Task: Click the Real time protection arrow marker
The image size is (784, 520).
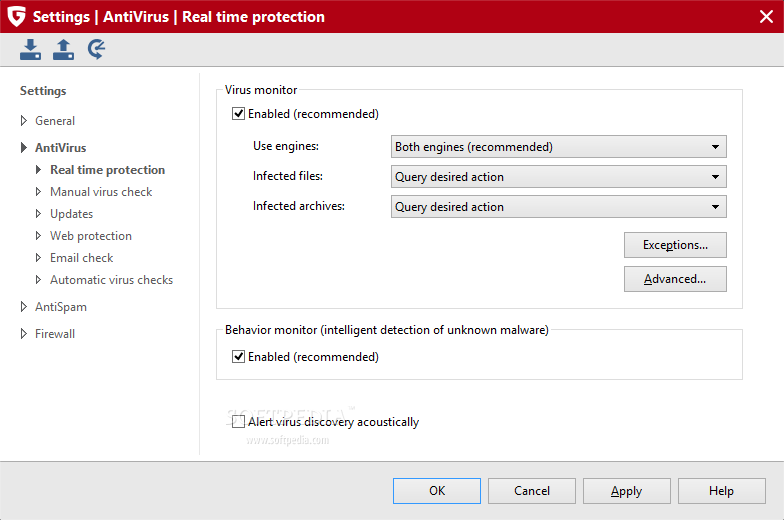Action: pyautogui.click(x=38, y=170)
